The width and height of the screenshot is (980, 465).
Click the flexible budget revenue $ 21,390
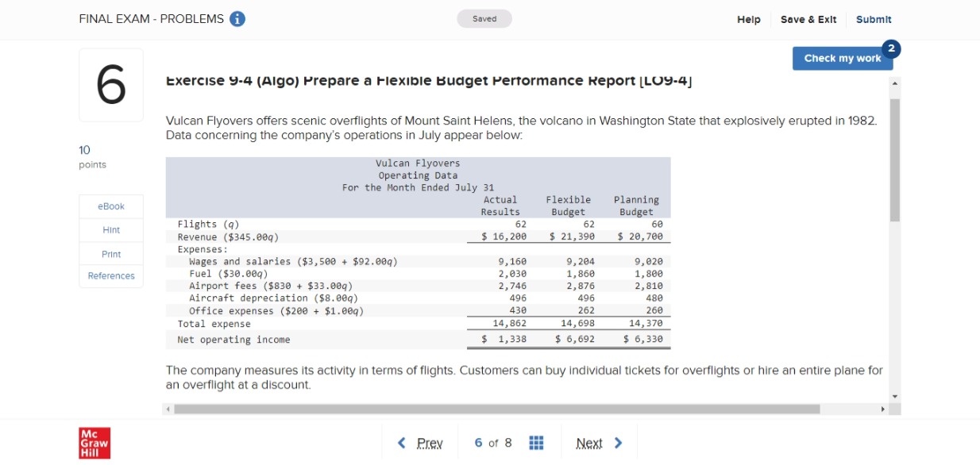[x=572, y=236]
